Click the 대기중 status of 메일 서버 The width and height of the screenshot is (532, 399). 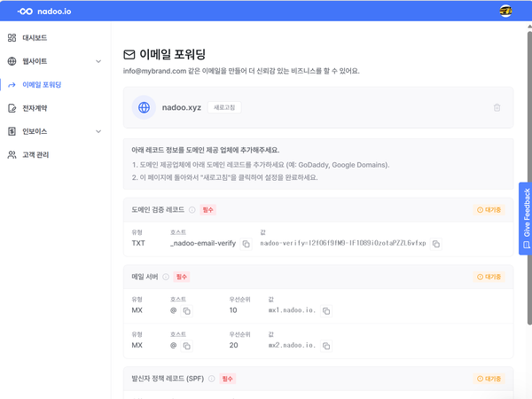[x=489, y=277]
